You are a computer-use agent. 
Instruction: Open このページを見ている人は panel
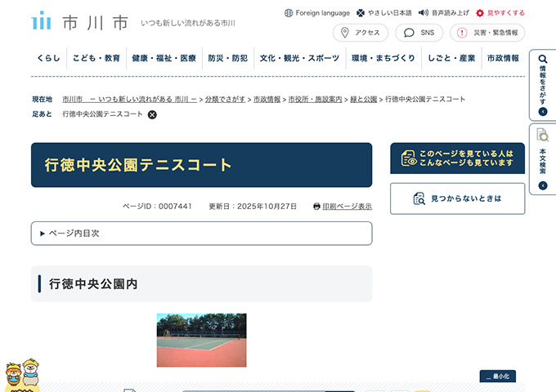click(x=457, y=158)
